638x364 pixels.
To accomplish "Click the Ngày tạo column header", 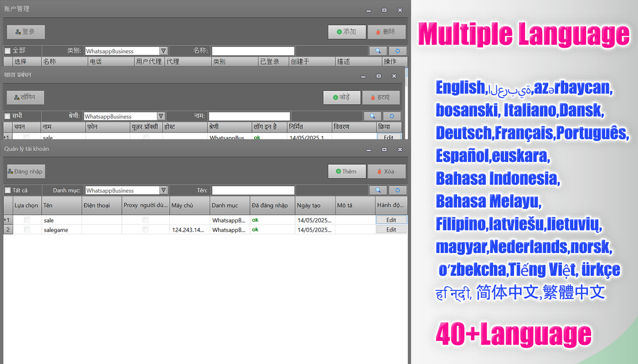I will 315,205.
